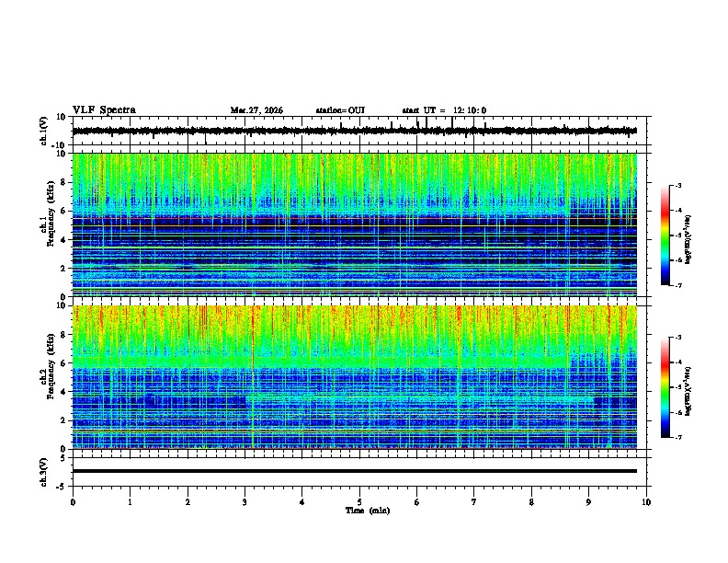Click the time axis tick label "10"
Image resolution: width=728 pixels, height=563 pixels.
pyautogui.click(x=646, y=502)
